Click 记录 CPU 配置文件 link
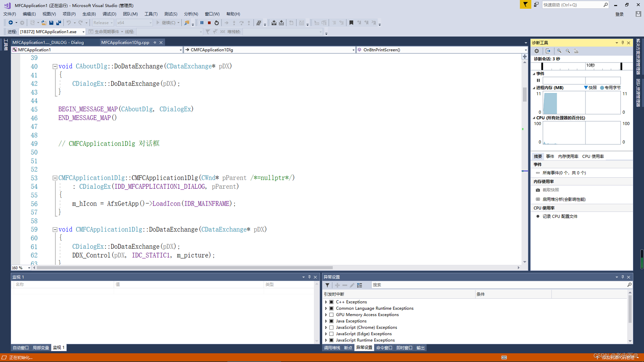 (560, 217)
